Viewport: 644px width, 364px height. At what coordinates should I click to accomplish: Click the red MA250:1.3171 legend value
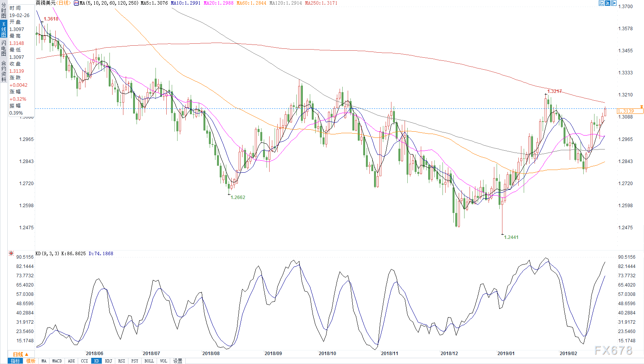point(321,3)
